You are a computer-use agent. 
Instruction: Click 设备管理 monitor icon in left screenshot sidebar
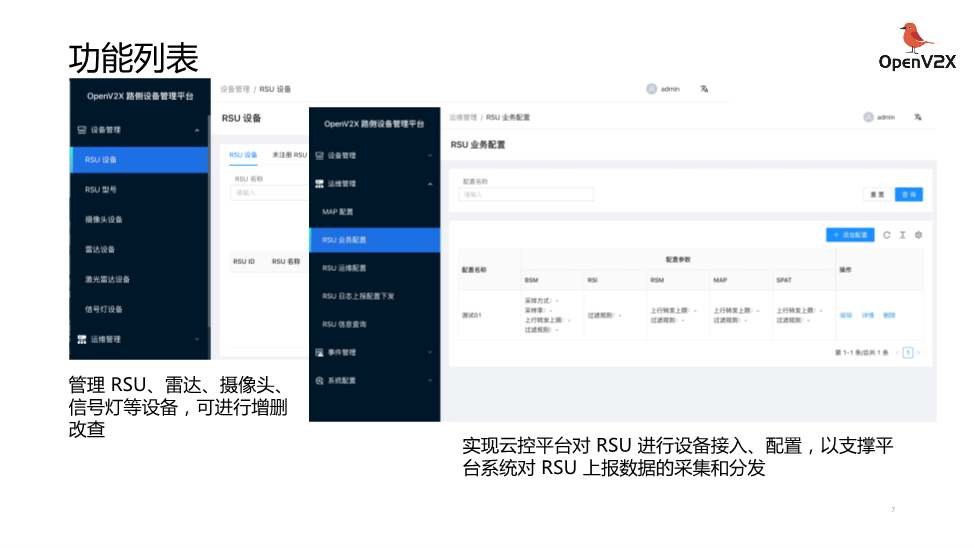(x=81, y=130)
